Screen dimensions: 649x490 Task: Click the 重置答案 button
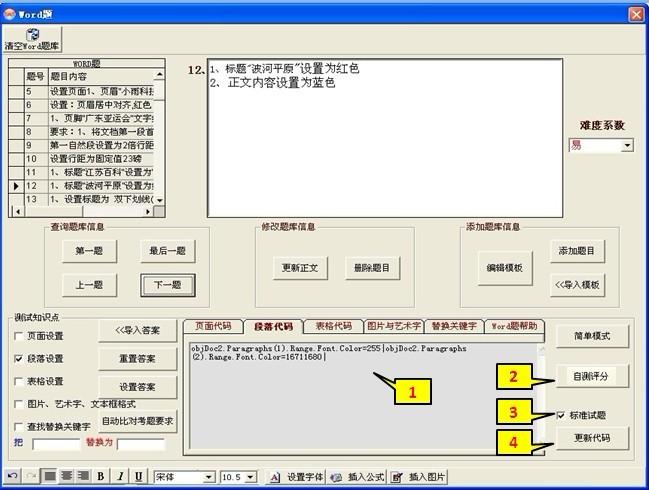137,359
